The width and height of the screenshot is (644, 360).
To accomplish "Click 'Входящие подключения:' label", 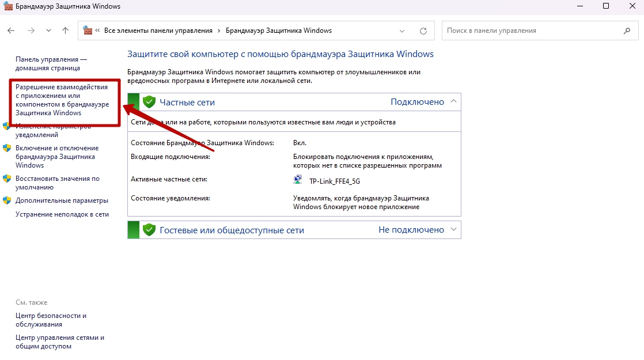I will pyautogui.click(x=171, y=157).
